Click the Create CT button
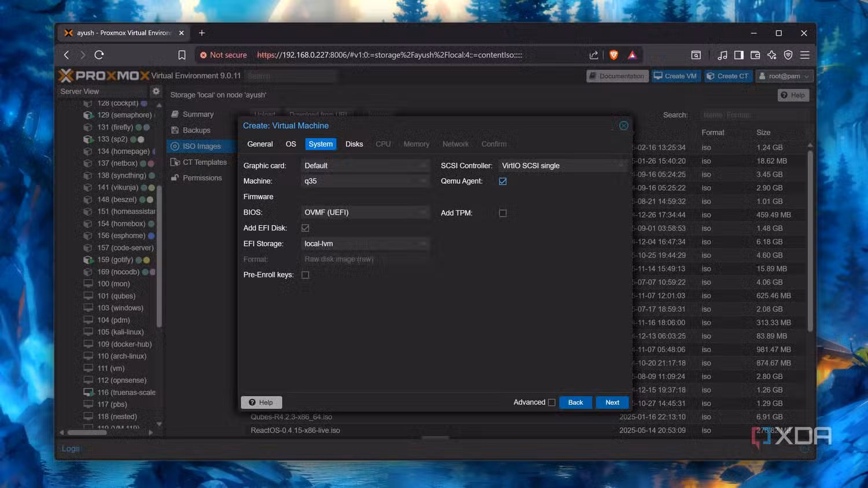The height and width of the screenshot is (488, 868). pyautogui.click(x=727, y=76)
